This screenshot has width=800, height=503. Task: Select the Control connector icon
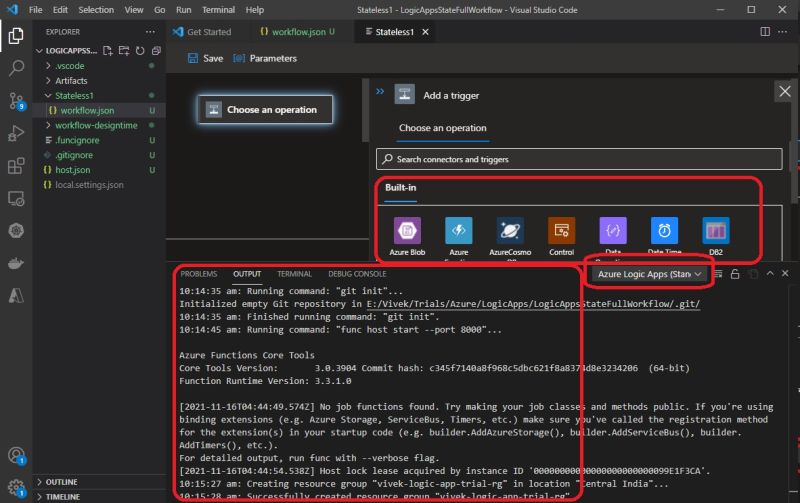click(x=561, y=231)
